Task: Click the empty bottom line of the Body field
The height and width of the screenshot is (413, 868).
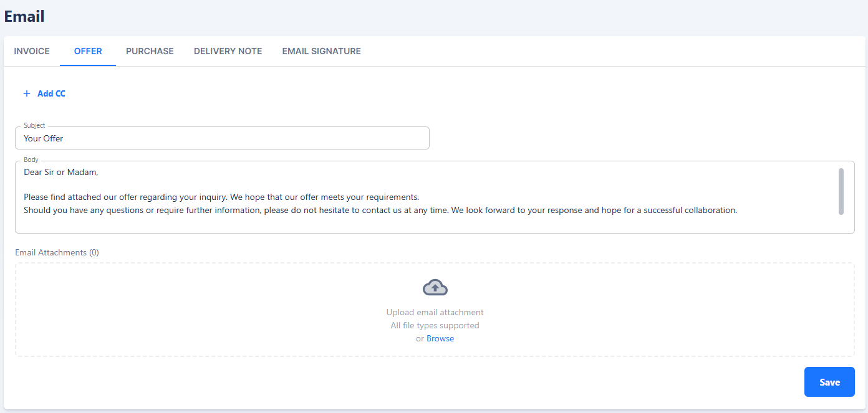Action: coord(374,224)
